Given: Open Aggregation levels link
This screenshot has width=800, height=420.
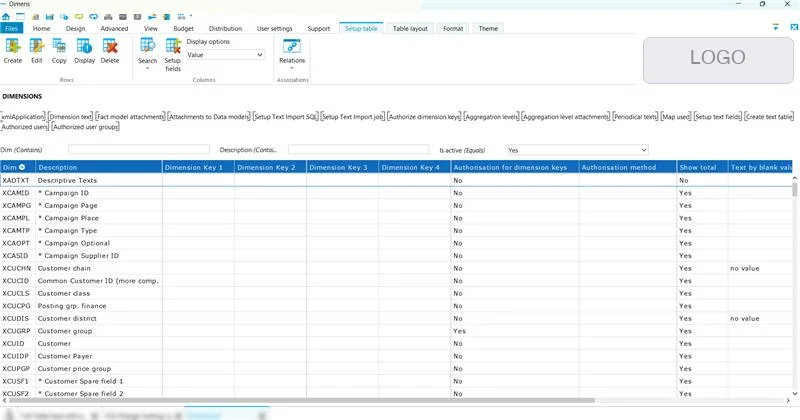Looking at the screenshot, I should [x=491, y=116].
